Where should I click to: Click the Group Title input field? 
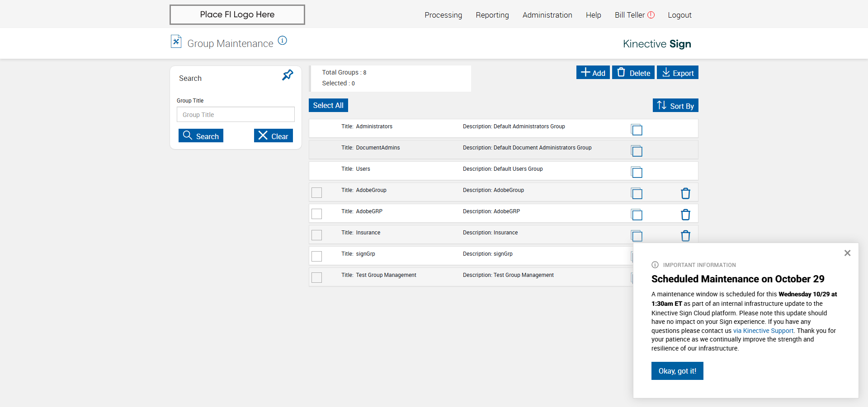click(236, 115)
